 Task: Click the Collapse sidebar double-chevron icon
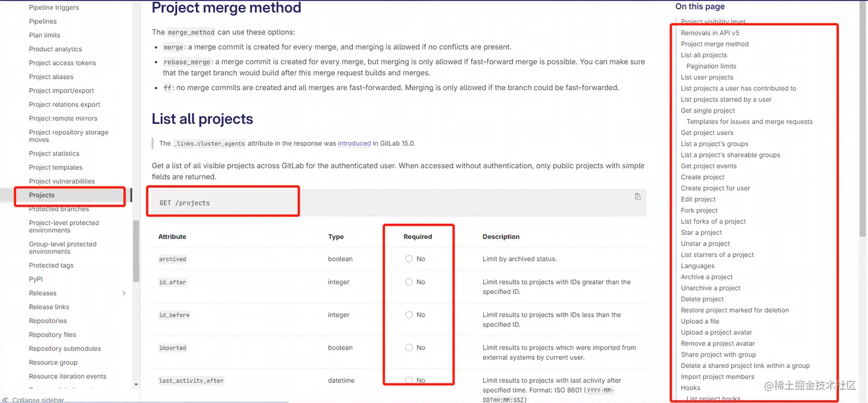[x=5, y=400]
